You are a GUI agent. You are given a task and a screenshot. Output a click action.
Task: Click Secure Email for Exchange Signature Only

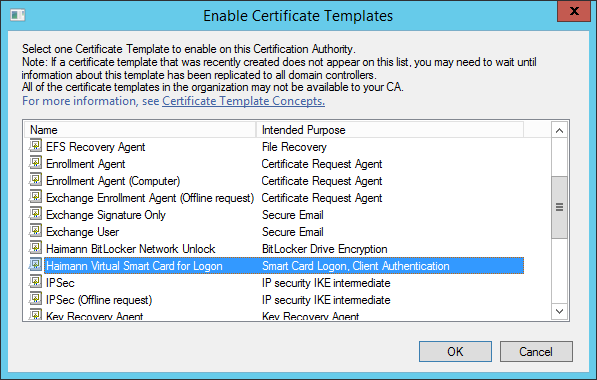tap(293, 215)
